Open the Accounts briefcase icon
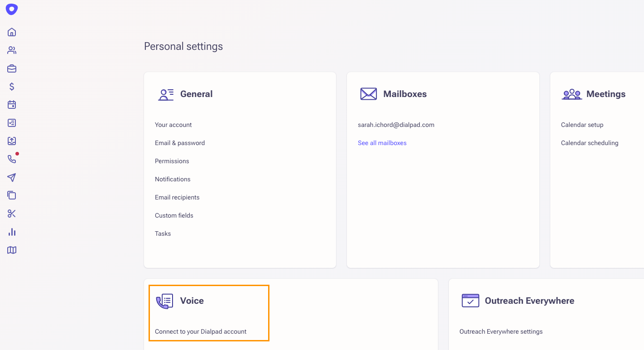This screenshot has width=644, height=350. [12, 68]
